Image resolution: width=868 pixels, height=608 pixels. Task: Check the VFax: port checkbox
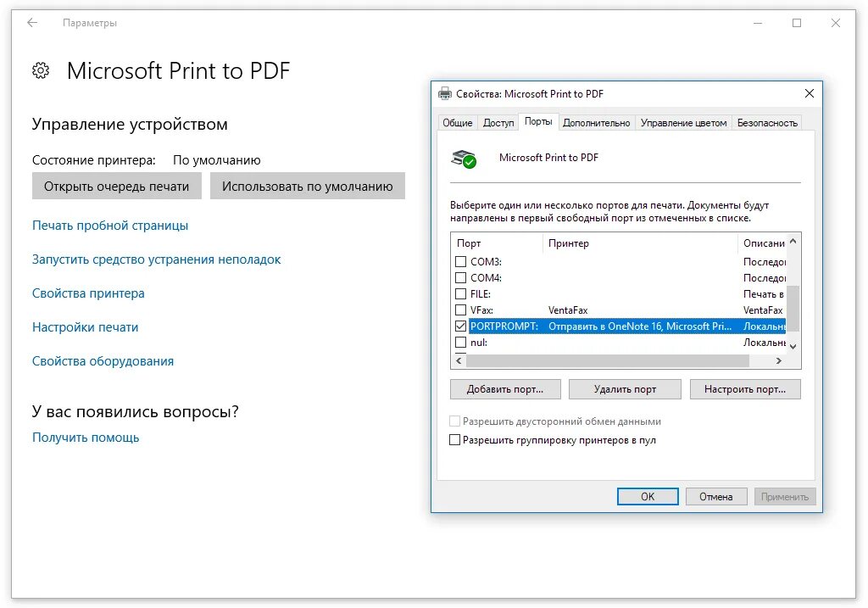coord(460,310)
